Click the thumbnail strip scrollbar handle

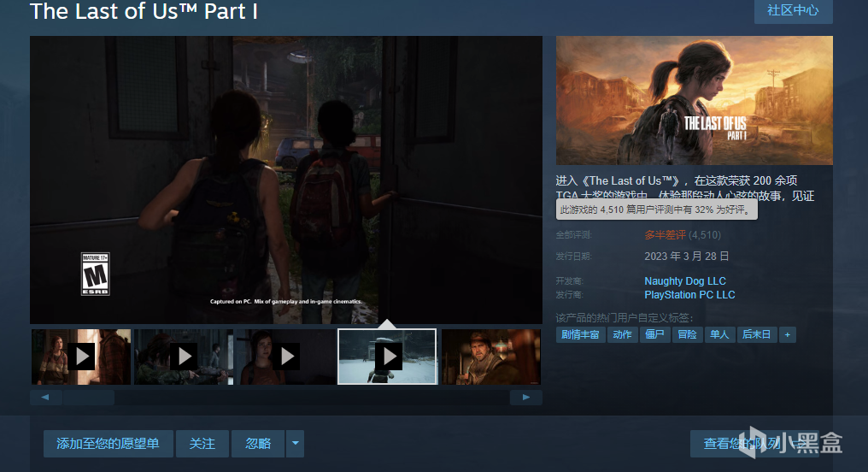coord(89,398)
